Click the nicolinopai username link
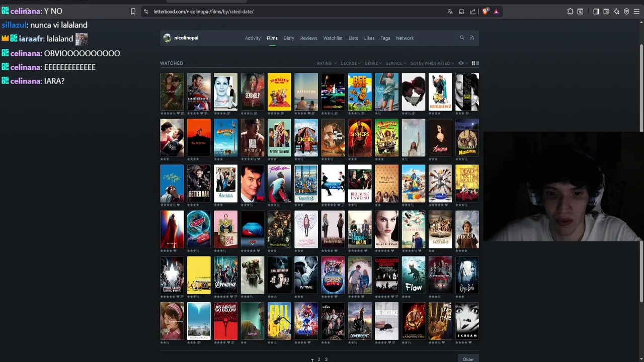The width and height of the screenshot is (644, 362). pyautogui.click(x=186, y=38)
